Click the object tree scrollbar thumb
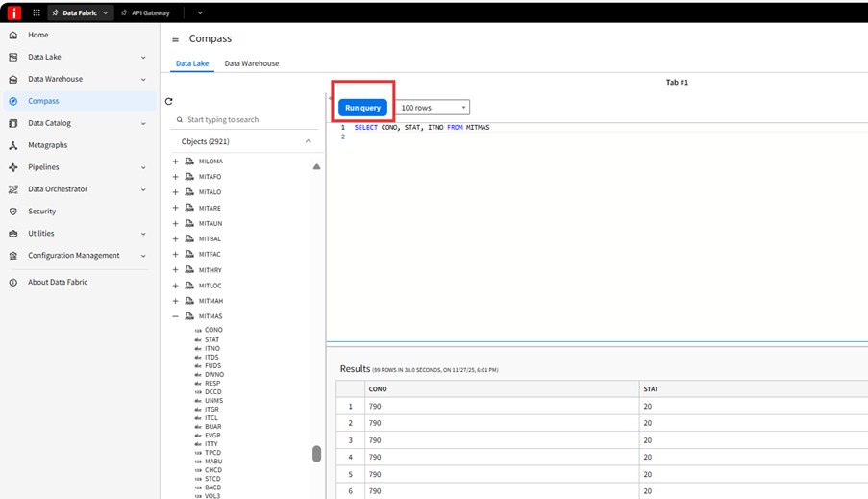This screenshot has height=499, width=868. pyautogui.click(x=317, y=454)
